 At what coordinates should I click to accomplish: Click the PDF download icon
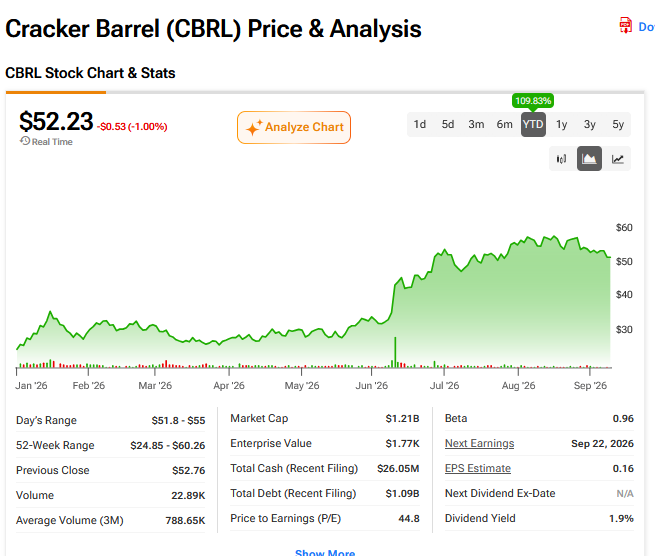tap(625, 25)
